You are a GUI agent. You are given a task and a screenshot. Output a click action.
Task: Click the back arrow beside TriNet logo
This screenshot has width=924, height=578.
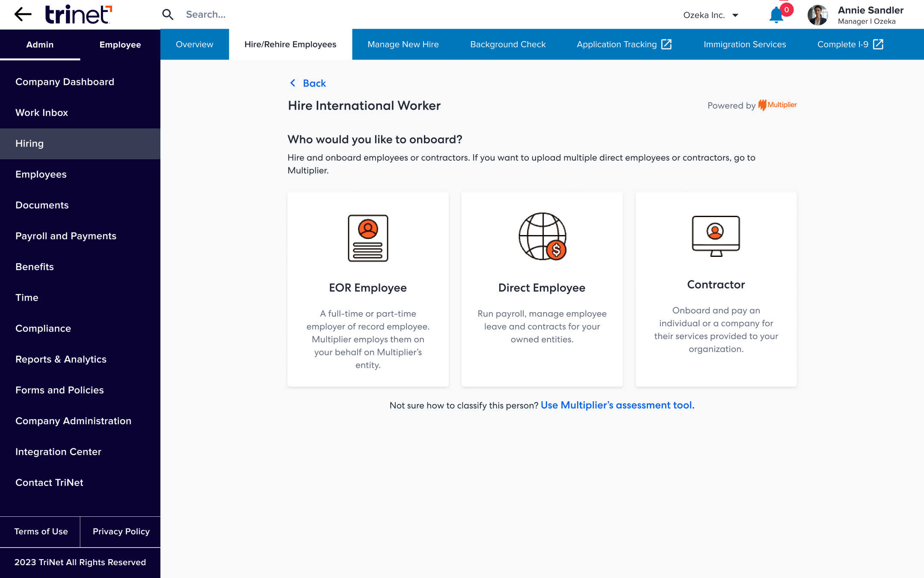coord(23,15)
